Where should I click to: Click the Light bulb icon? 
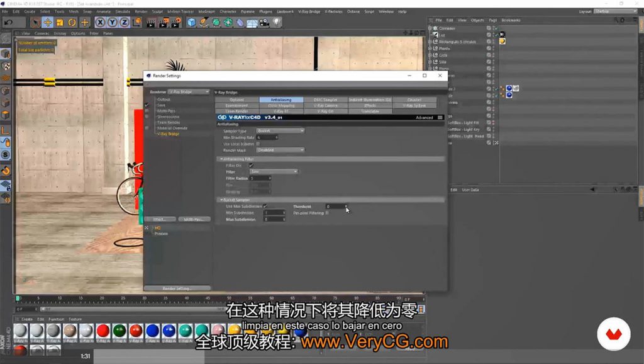(x=277, y=22)
